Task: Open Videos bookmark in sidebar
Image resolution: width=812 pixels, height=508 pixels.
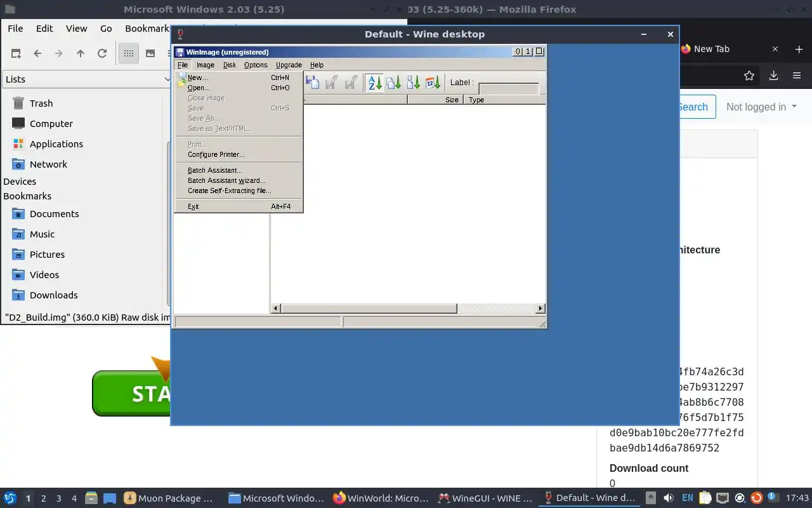Action: pos(44,275)
